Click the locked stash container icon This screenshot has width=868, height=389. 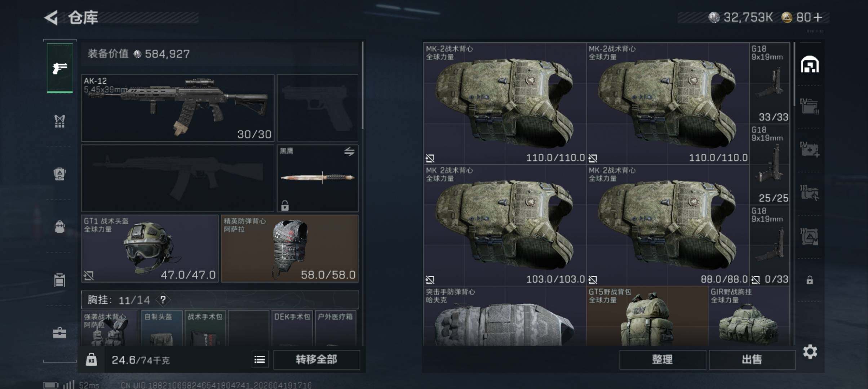810,280
